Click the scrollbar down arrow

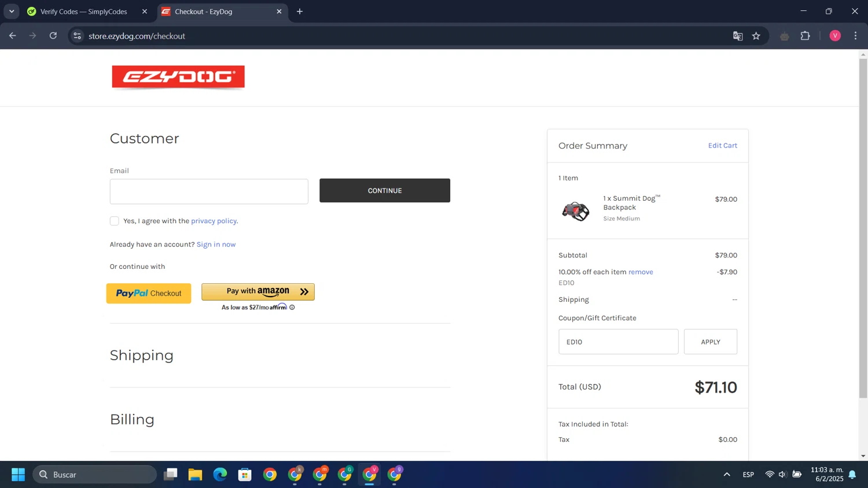(x=863, y=456)
